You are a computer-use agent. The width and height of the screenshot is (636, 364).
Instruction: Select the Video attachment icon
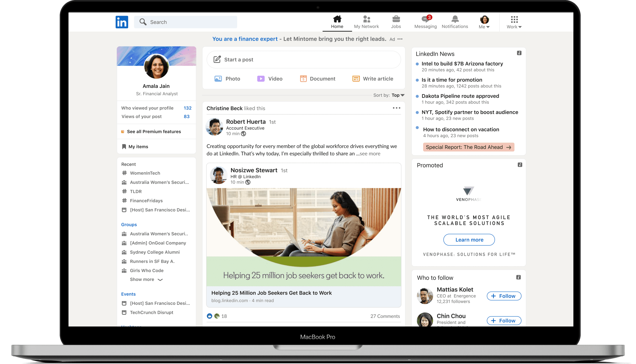click(x=260, y=79)
